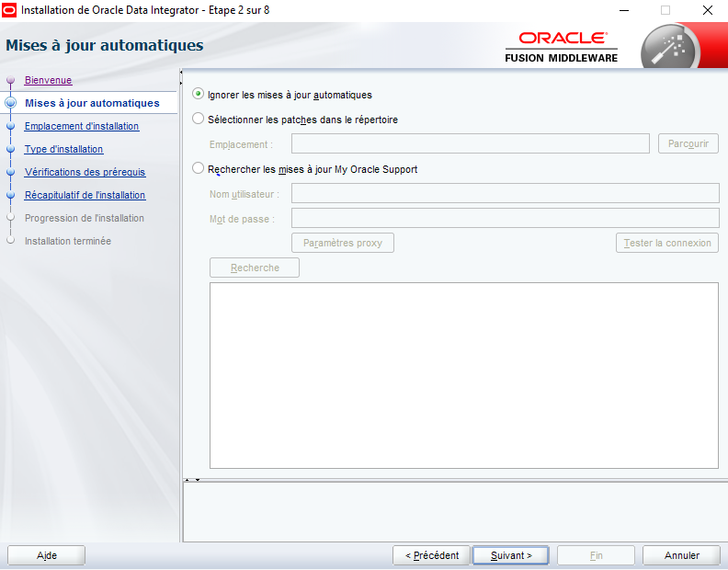The height and width of the screenshot is (570, 728).
Task: Click the bottom message log pane
Action: click(456, 511)
